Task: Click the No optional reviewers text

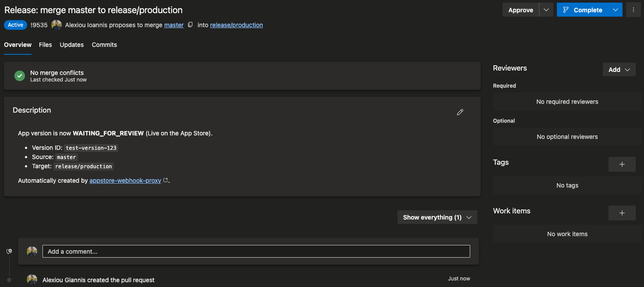Action: pyautogui.click(x=567, y=137)
